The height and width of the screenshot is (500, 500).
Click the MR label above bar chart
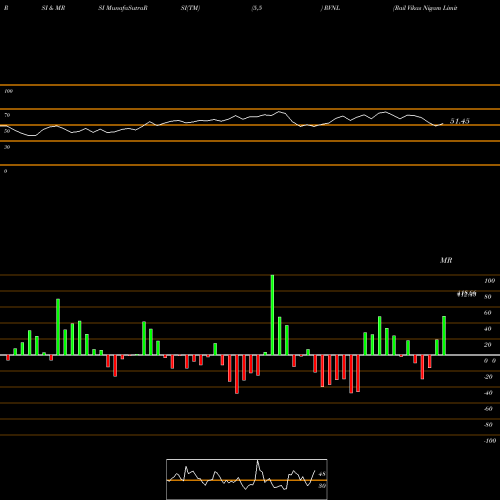point(446,260)
